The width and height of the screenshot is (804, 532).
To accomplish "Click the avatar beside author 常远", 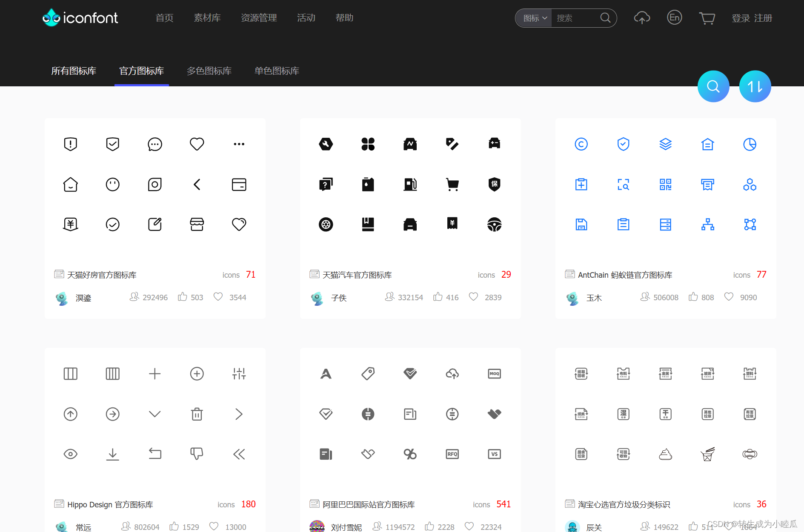I will click(62, 526).
